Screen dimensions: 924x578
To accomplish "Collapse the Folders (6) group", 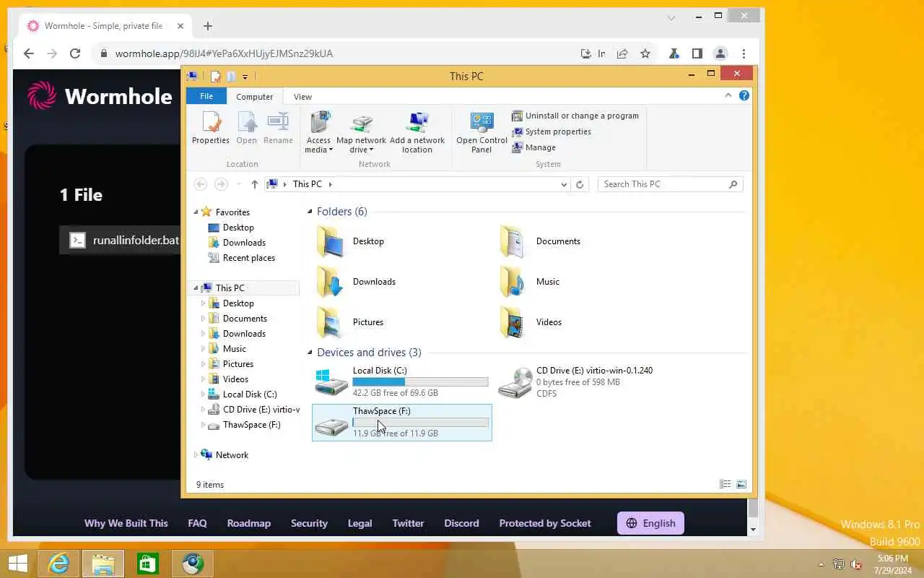I will (310, 212).
